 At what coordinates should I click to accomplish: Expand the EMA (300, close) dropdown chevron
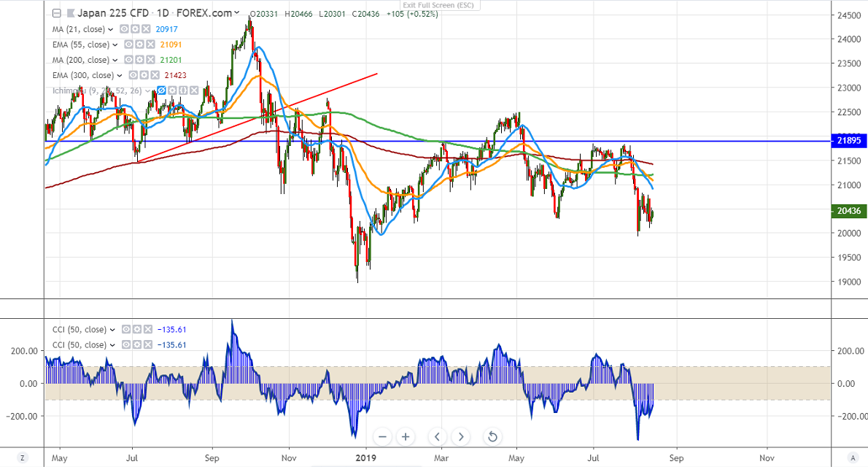coord(119,76)
